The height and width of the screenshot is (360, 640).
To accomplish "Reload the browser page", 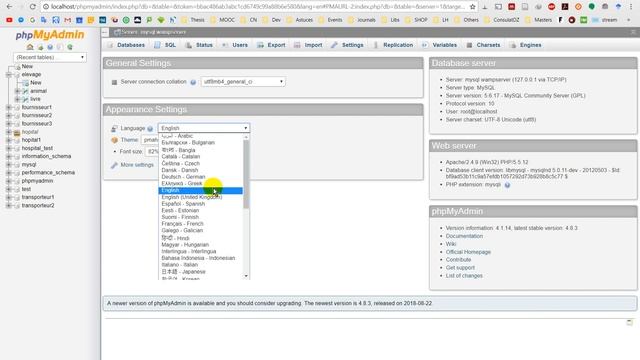I will [x=33, y=7].
